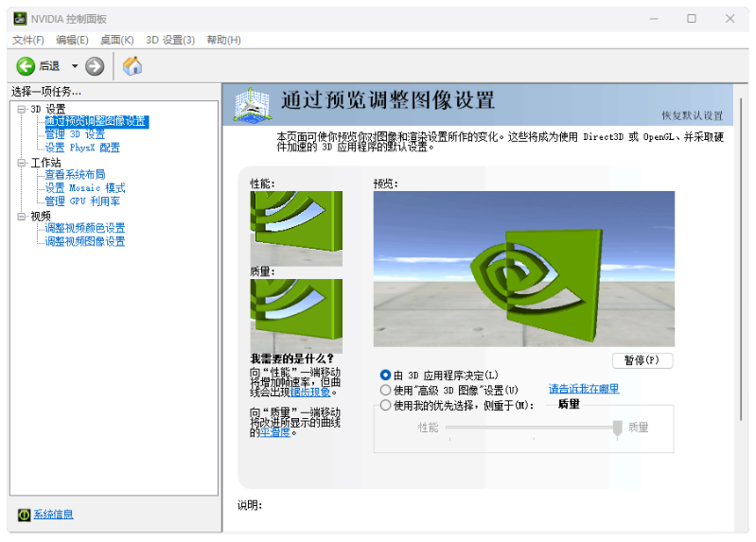Click the Home icon in toolbar
756x542 pixels.
coord(133,65)
